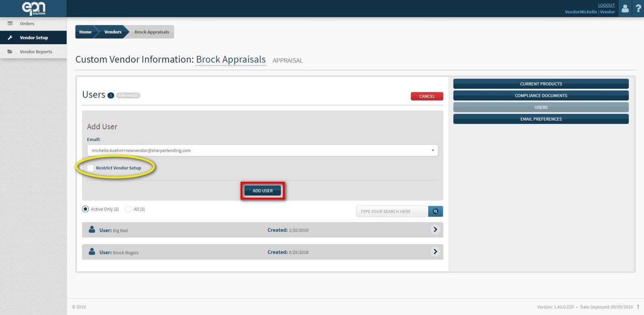Click the Vendor Setup wrench icon
Viewport: 644px width, 315px height.
coord(10,37)
